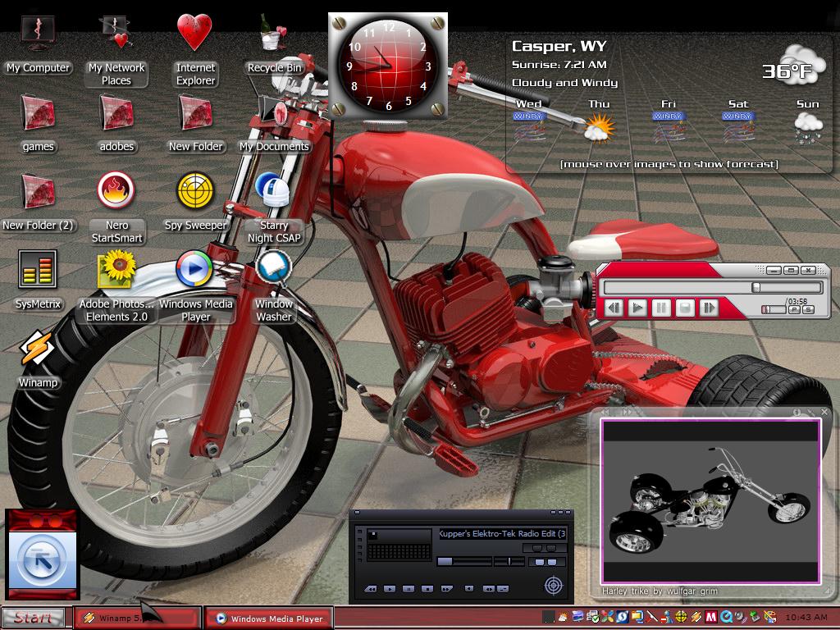The width and height of the screenshot is (840, 630).
Task: Pause playback in the red skinned player
Action: click(x=661, y=308)
